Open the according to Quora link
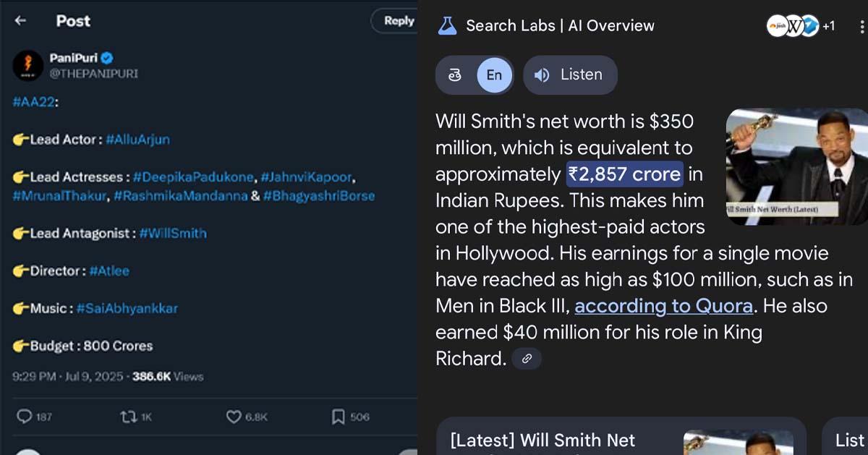 pyautogui.click(x=663, y=306)
